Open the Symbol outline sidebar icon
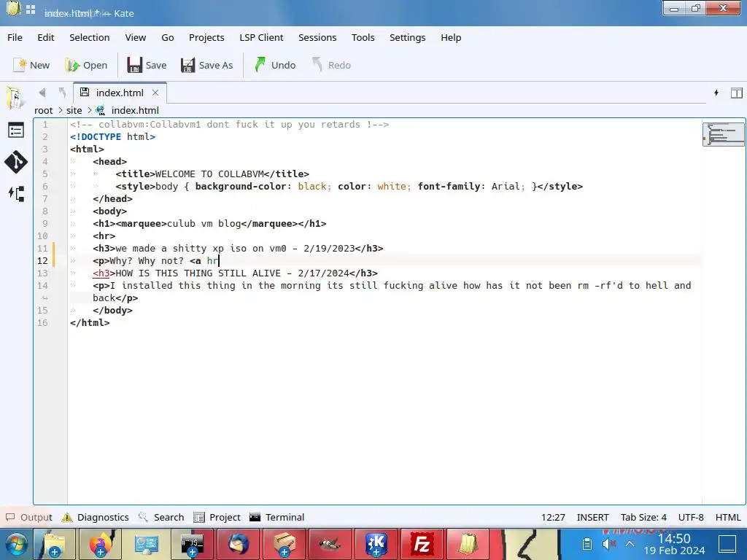This screenshot has width=747, height=560. pyautogui.click(x=16, y=193)
